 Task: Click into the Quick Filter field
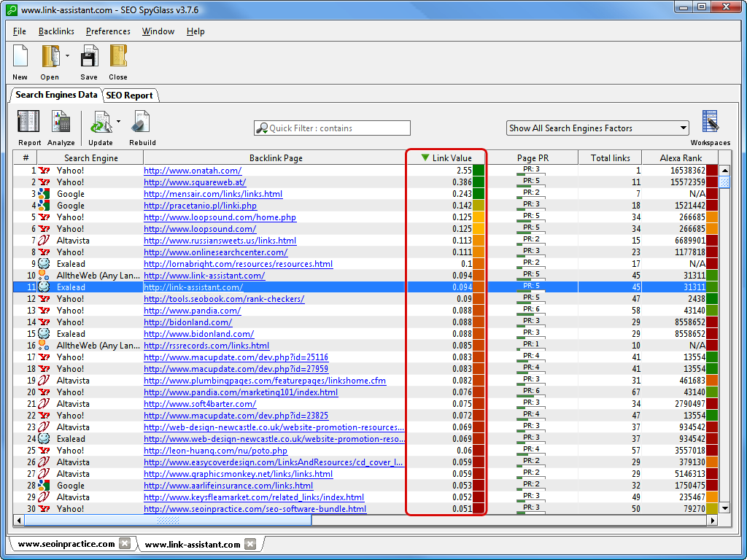(x=332, y=128)
